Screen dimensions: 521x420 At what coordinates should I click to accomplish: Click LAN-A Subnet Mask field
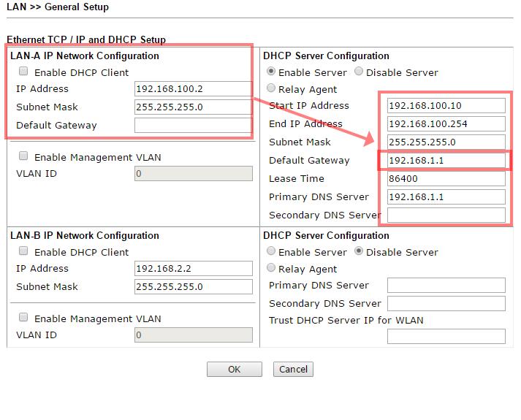point(193,107)
